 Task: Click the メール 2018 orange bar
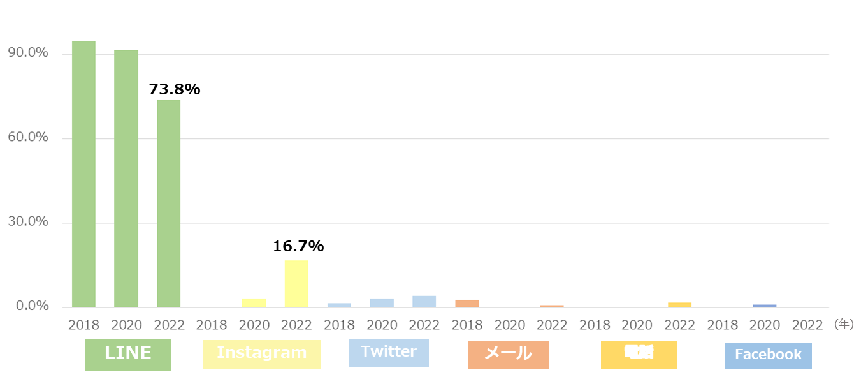point(467,304)
